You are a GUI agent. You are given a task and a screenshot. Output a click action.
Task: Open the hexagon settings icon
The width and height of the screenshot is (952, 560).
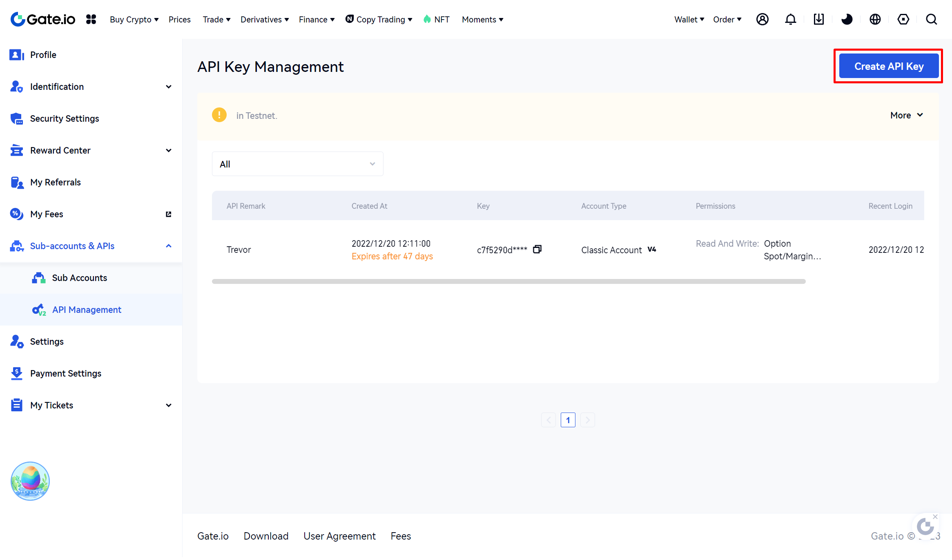coord(903,19)
